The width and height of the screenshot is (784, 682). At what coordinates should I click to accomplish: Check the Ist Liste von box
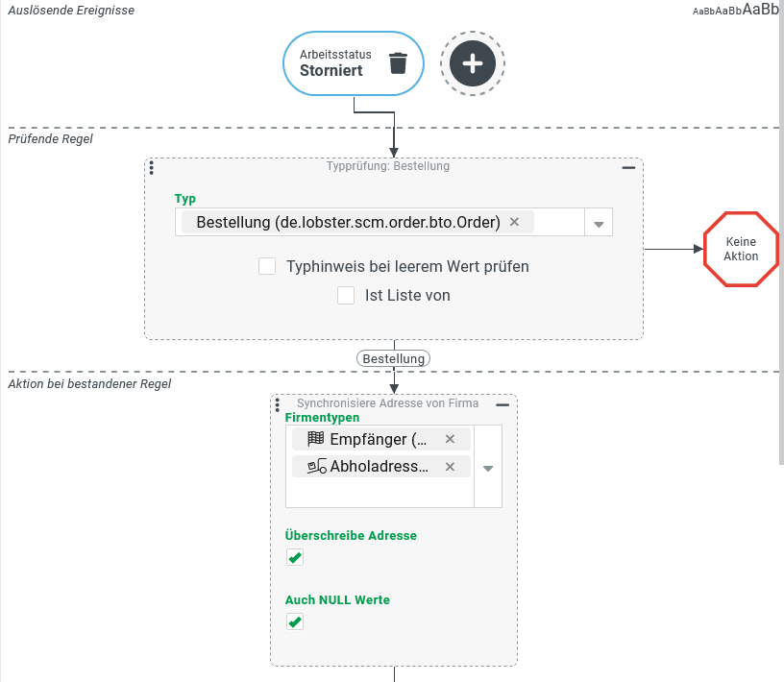346,296
